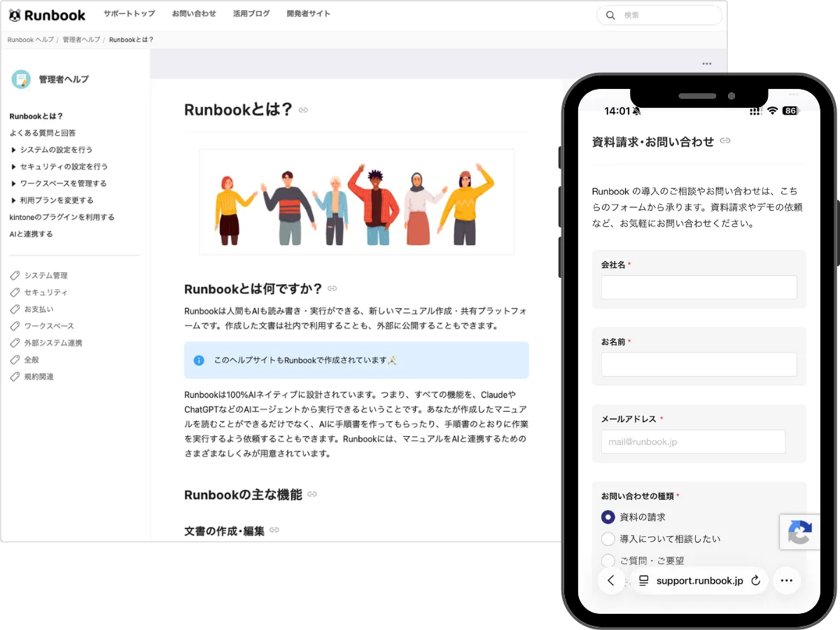The image size is (840, 630).
Task: Click Runbook ヘルプ breadcrumb link
Action: (x=30, y=40)
